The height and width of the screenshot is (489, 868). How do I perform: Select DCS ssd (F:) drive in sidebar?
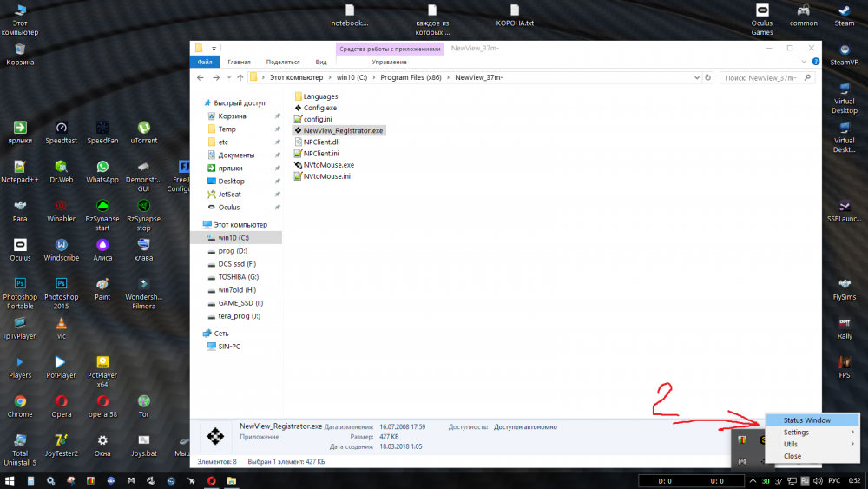(237, 264)
